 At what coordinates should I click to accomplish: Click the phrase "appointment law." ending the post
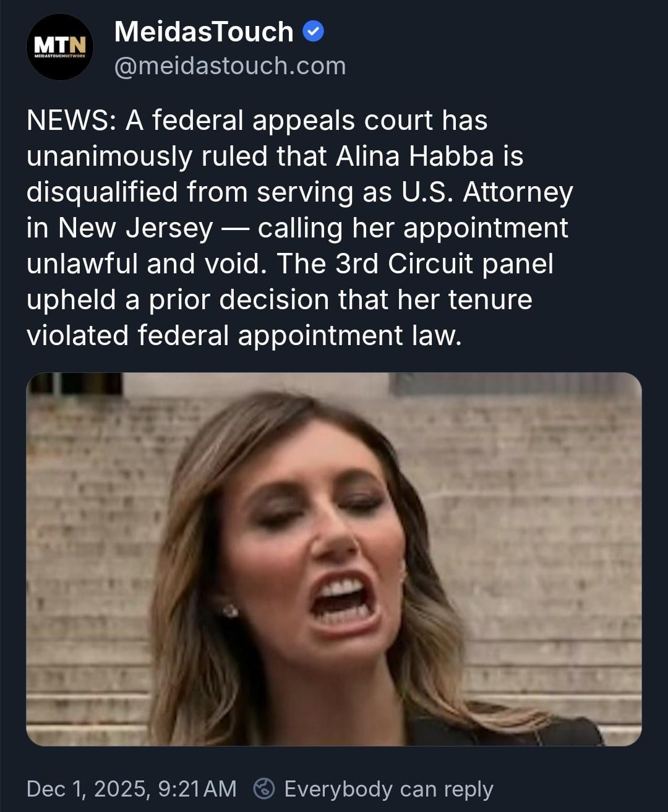tap(349, 335)
